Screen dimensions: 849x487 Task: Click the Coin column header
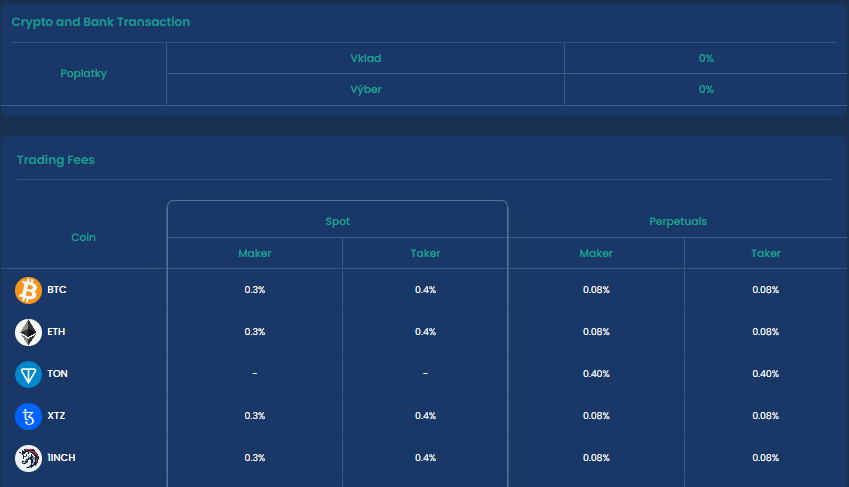point(83,237)
